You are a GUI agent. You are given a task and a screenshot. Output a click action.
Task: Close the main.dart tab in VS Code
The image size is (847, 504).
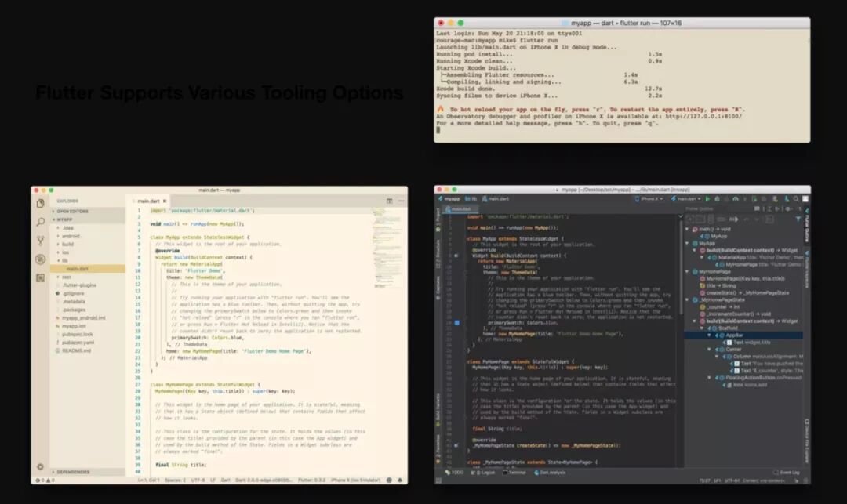coord(165,201)
